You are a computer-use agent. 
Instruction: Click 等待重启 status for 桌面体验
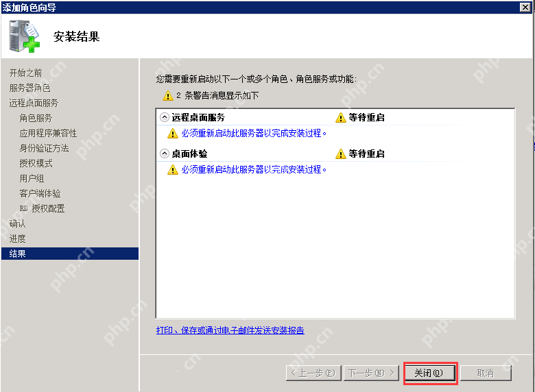366,154
